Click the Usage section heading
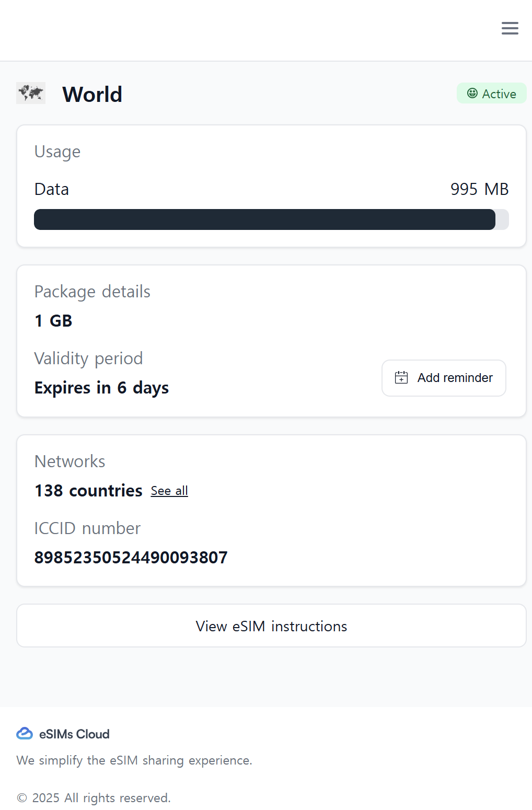 click(x=57, y=152)
